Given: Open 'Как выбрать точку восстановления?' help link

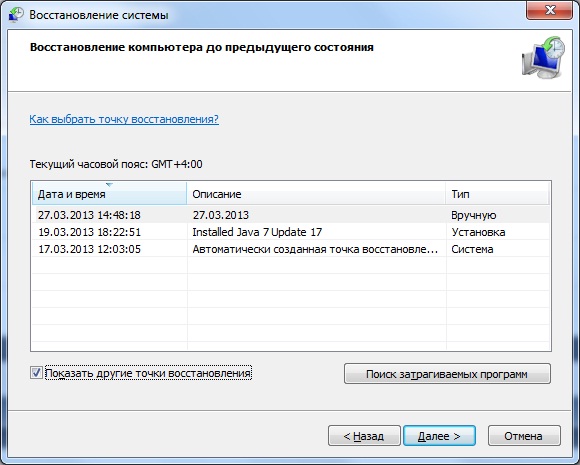Looking at the screenshot, I should (124, 119).
